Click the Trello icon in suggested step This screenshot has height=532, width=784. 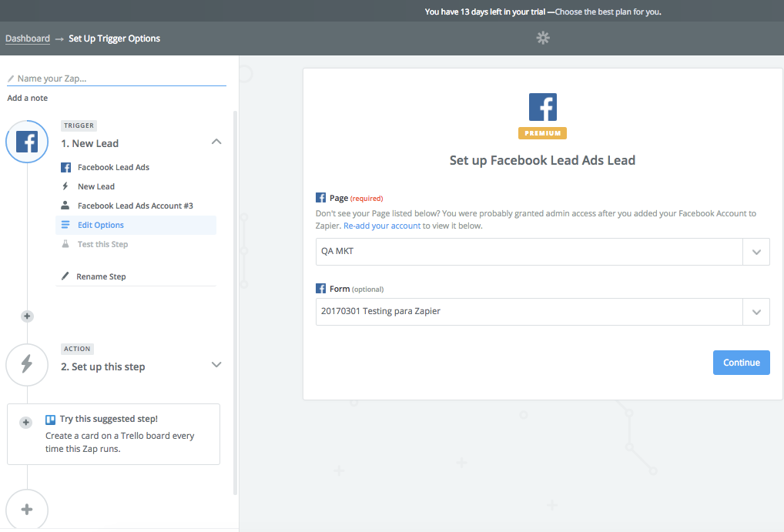point(51,420)
